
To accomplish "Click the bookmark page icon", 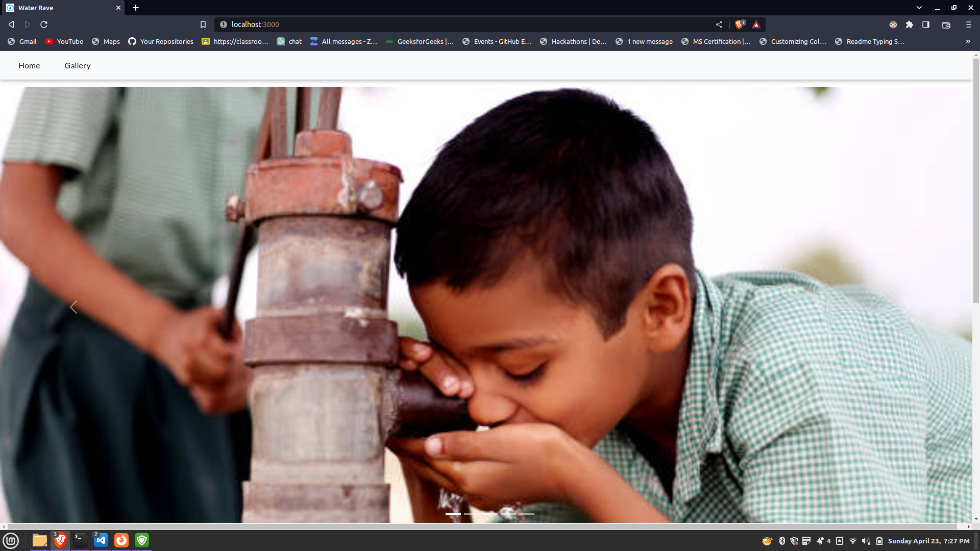I will point(203,24).
